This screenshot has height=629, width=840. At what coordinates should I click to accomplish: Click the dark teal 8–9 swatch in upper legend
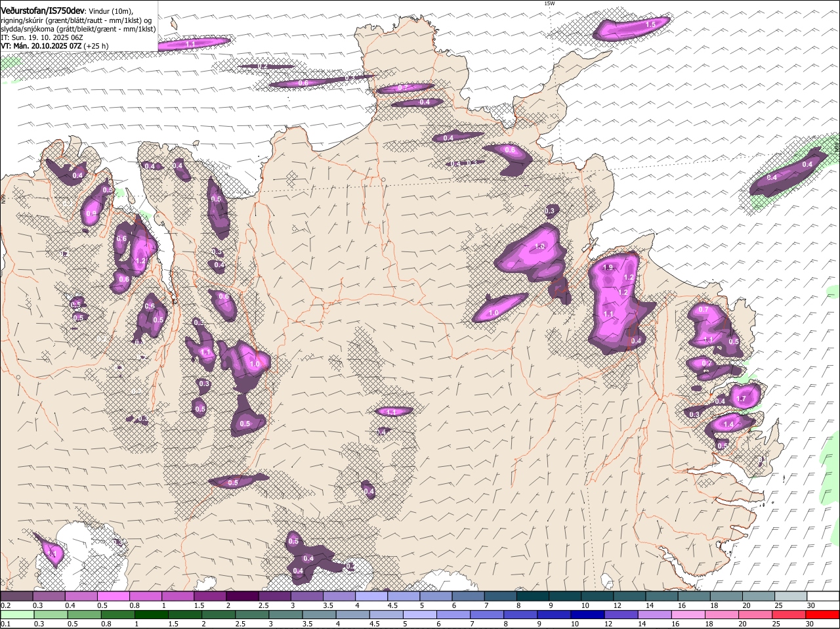(533, 596)
